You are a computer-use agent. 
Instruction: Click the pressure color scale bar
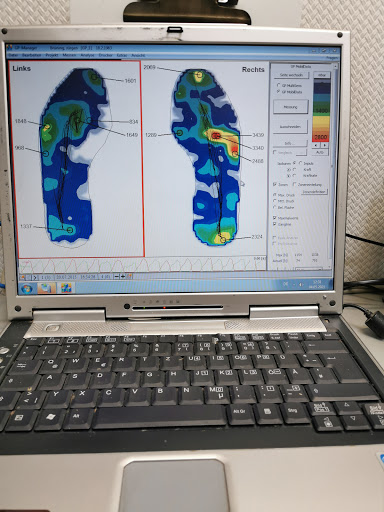click(321, 111)
